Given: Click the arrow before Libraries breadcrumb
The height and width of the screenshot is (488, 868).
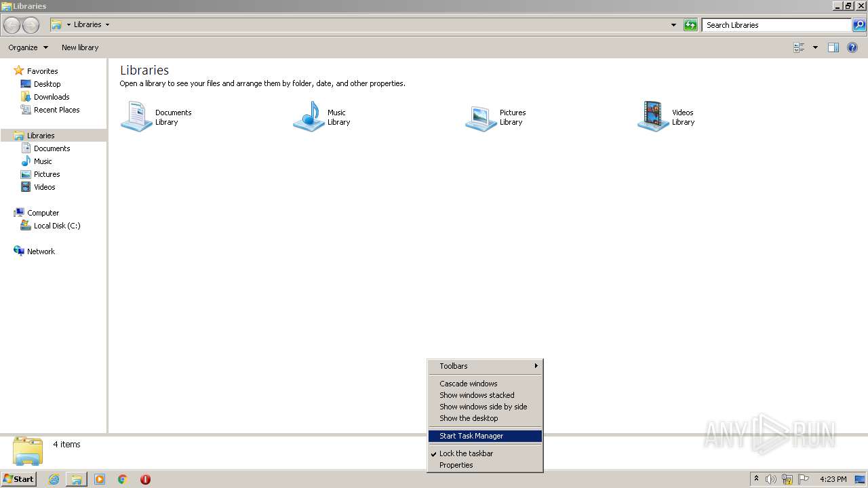Looking at the screenshot, I should pyautogui.click(x=68, y=25).
